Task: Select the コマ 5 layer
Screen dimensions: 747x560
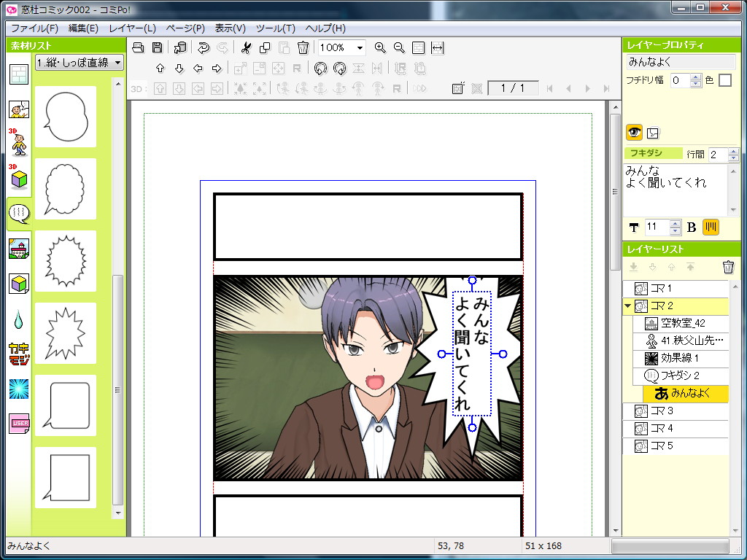Action: [x=676, y=446]
